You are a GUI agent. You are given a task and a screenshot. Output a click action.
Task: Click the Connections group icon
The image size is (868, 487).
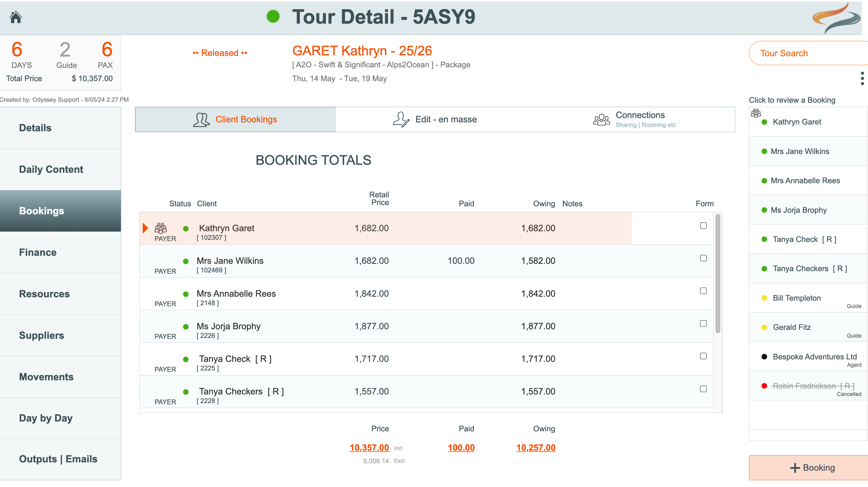[601, 120]
